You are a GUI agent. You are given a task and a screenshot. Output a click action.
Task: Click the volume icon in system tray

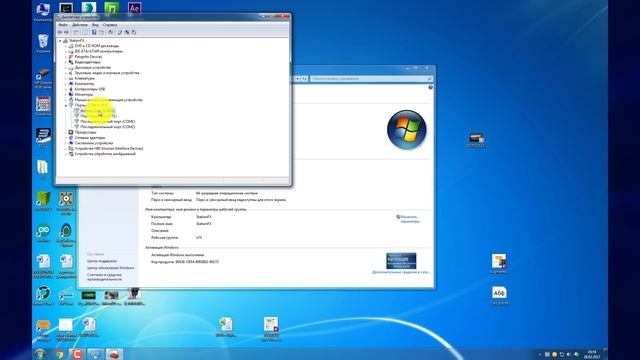tap(569, 354)
